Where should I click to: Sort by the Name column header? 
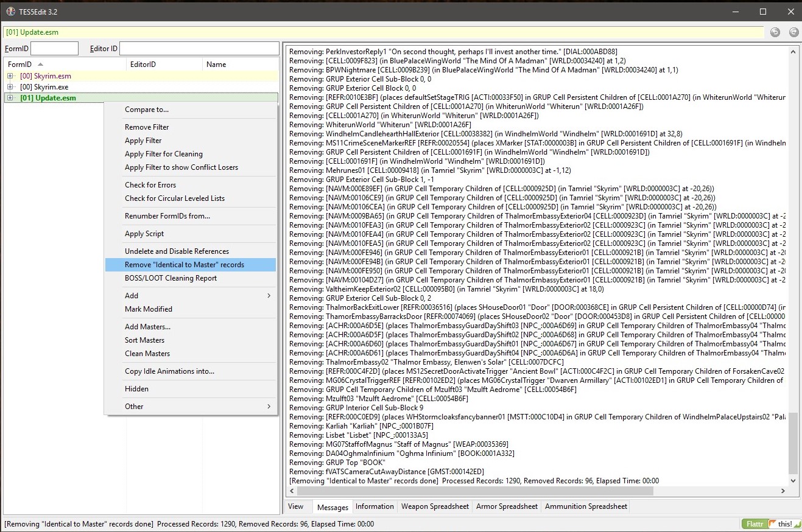coord(241,65)
